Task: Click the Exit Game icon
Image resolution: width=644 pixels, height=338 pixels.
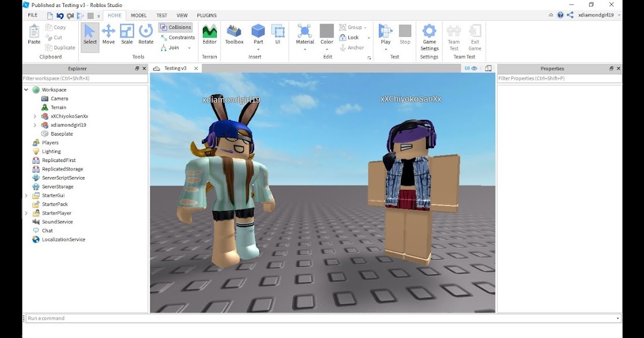Action: click(475, 31)
